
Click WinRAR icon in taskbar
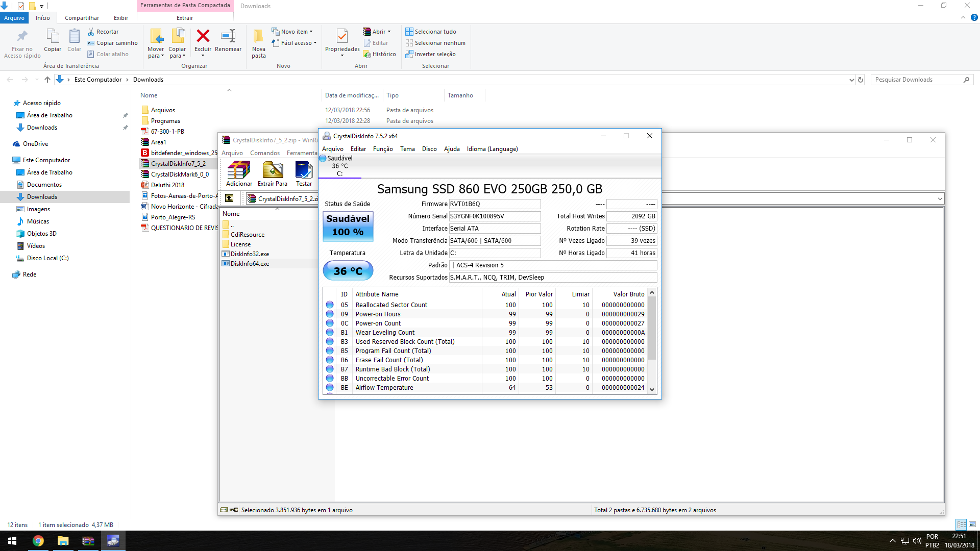[x=88, y=541]
